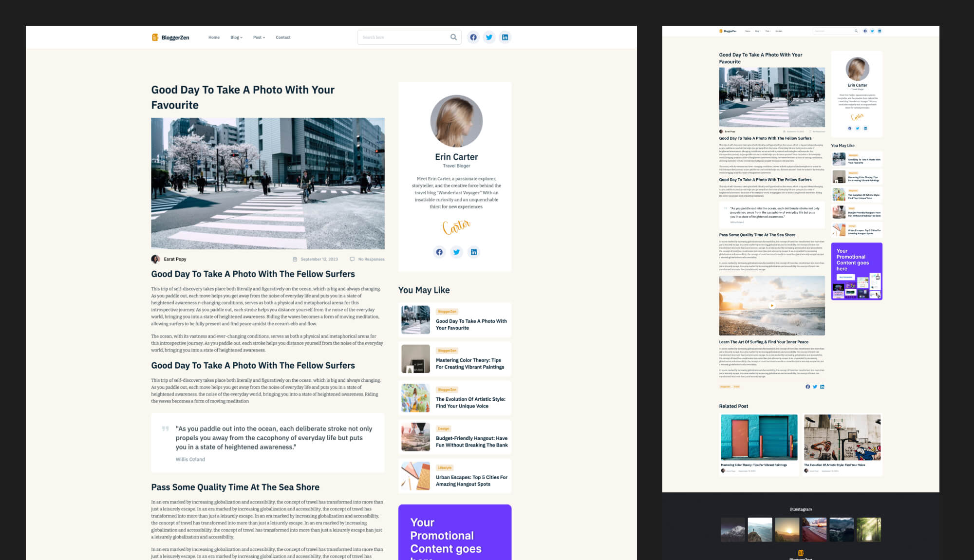Image resolution: width=974 pixels, height=560 pixels.
Task: Click the Twitter icon below Erin Carter's bio
Action: tap(456, 252)
